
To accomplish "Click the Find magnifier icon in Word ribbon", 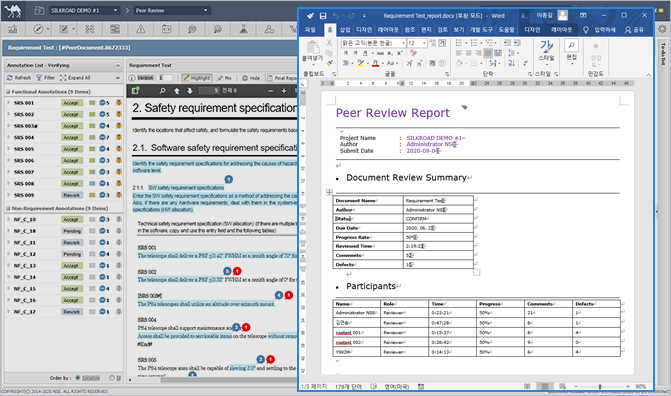I will (571, 45).
